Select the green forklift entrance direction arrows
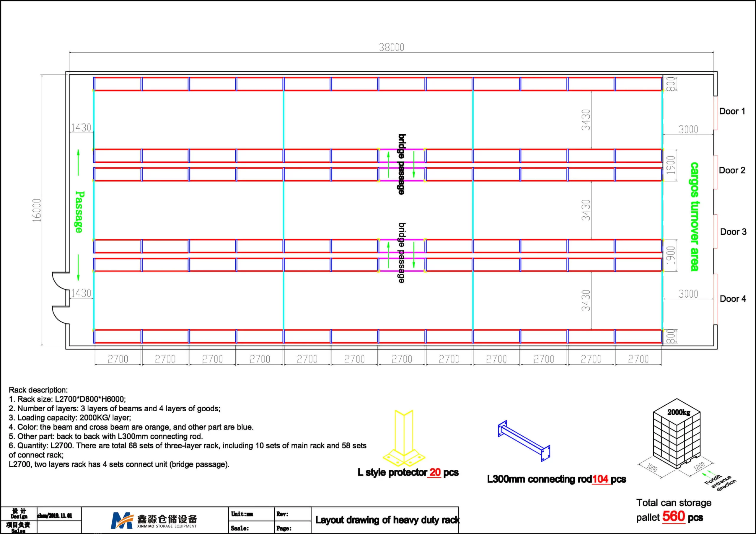The image size is (756, 534). [x=707, y=474]
